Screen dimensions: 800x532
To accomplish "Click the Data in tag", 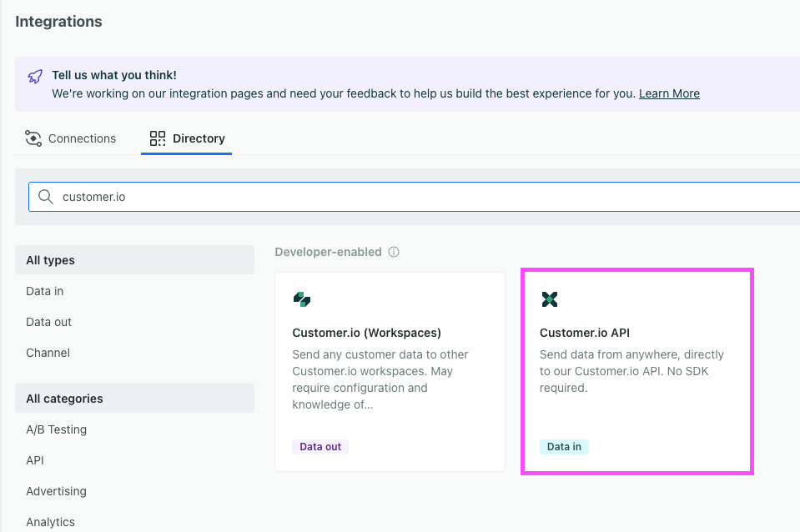I will pos(564,447).
